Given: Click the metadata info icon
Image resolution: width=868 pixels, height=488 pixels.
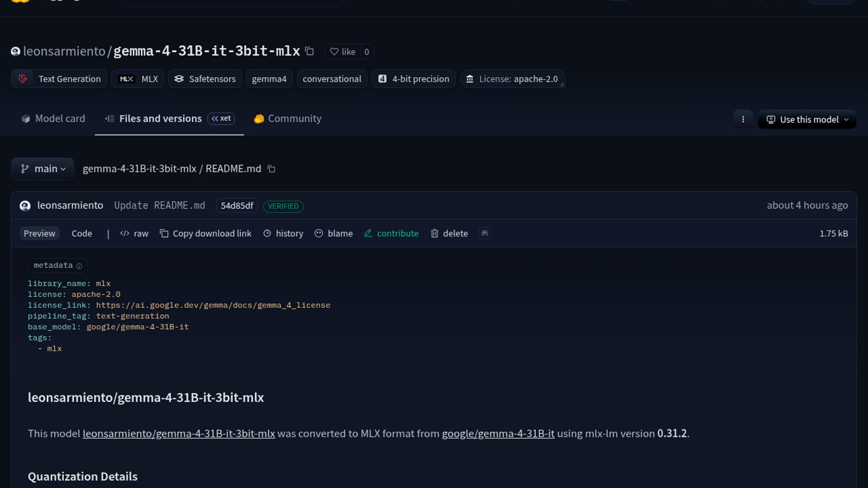Looking at the screenshot, I should point(79,266).
